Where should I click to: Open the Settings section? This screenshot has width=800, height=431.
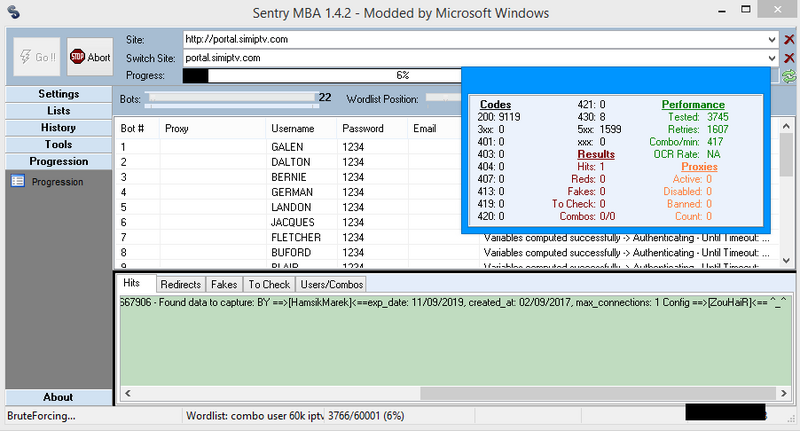59,94
